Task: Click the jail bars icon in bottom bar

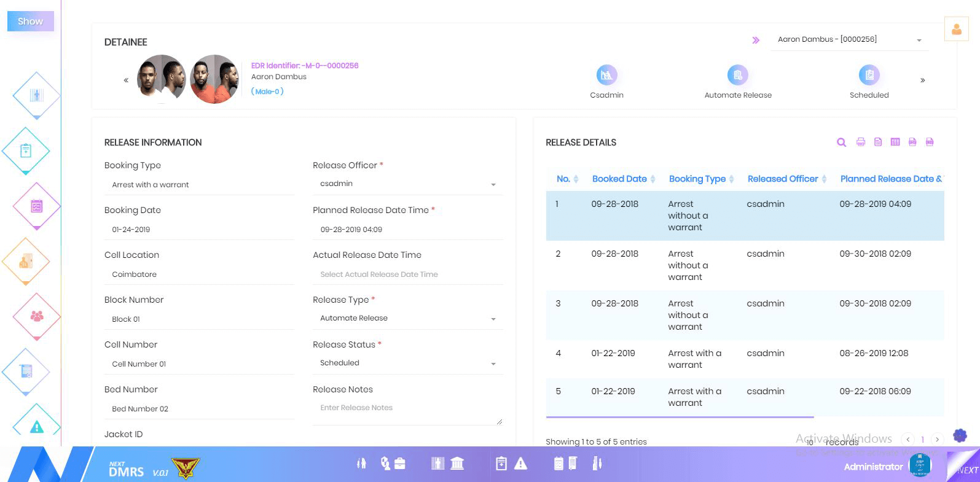Action: (437, 464)
